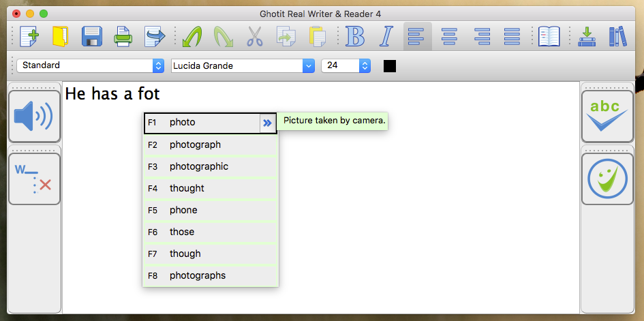The width and height of the screenshot is (644, 321).
Task: Run the abc spell check
Action: (x=607, y=117)
